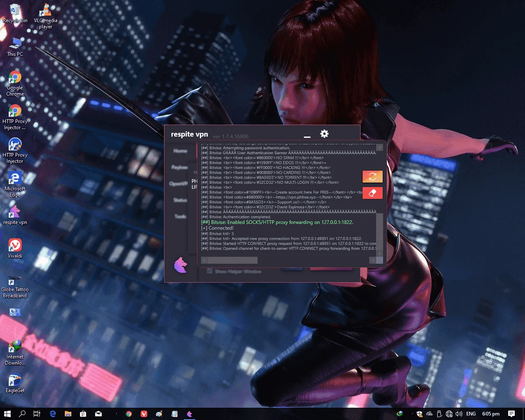This screenshot has width=525, height=420.
Task: Click the log's scroll-right arrow
Action: pyautogui.click(x=372, y=260)
